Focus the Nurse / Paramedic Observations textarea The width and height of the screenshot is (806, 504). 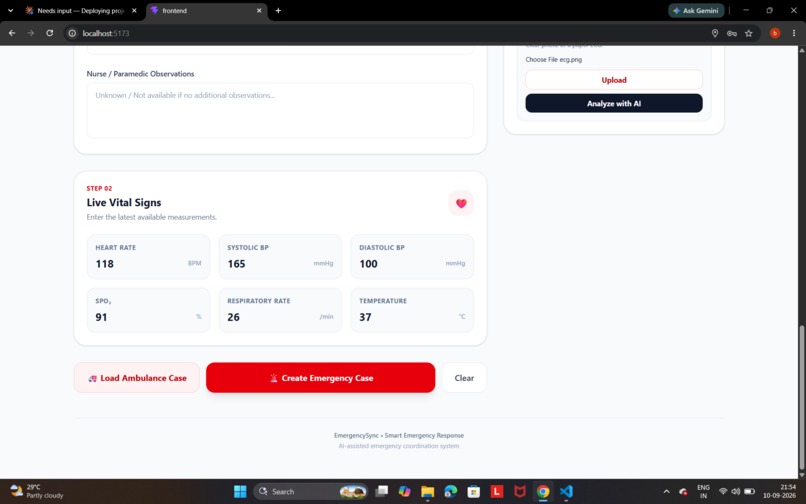click(x=280, y=111)
